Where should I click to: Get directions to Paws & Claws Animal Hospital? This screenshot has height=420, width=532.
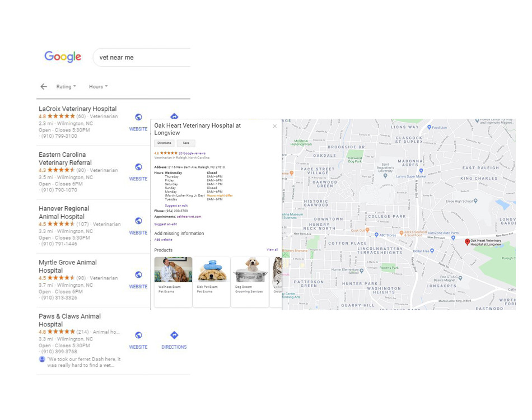tap(174, 335)
